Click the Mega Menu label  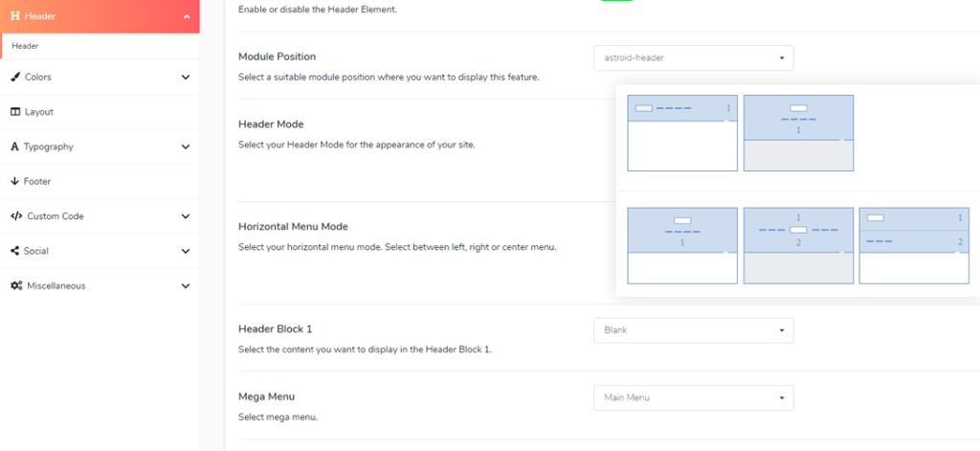pyautogui.click(x=266, y=396)
